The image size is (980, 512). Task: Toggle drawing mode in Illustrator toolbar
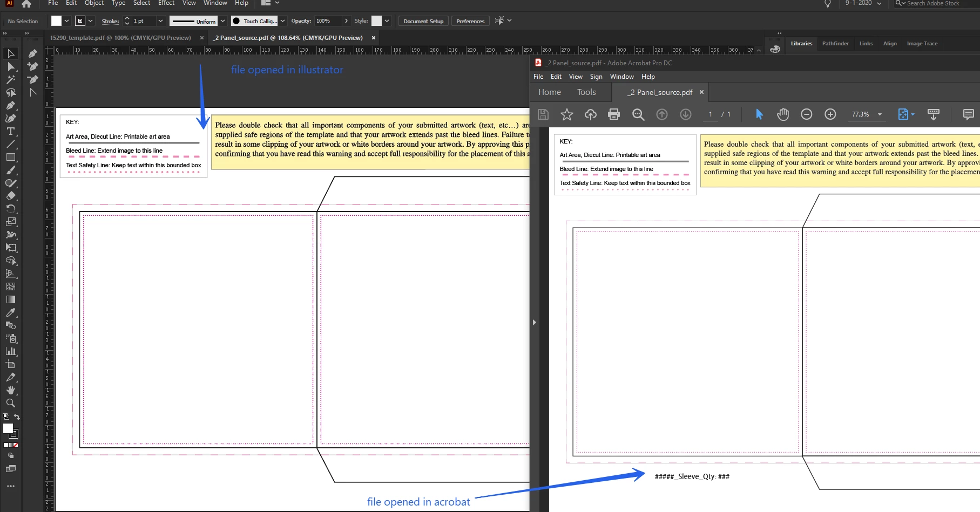[x=11, y=456]
